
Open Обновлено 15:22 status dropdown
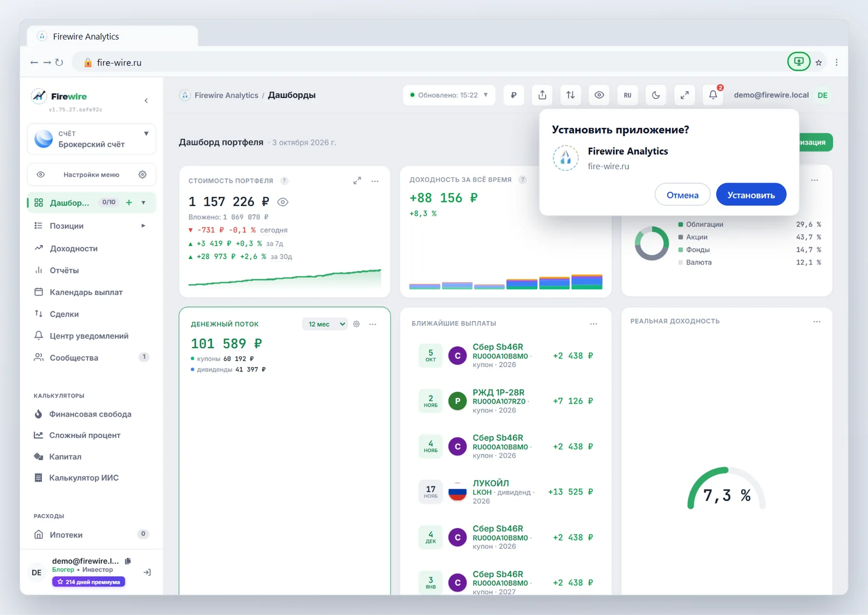449,95
